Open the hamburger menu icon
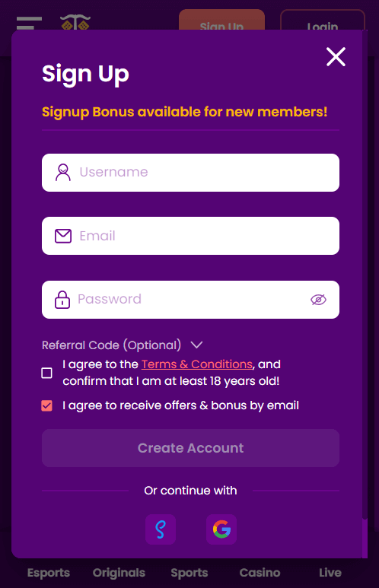Screen dimensions: 379x588 pyautogui.click(x=29, y=23)
